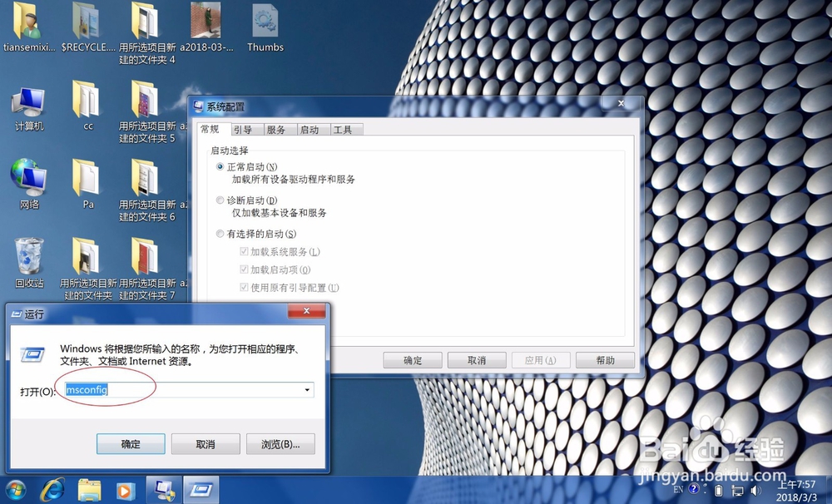Expand the Run dialog 打开 dropdown arrow
This screenshot has width=832, height=504.
[307, 390]
